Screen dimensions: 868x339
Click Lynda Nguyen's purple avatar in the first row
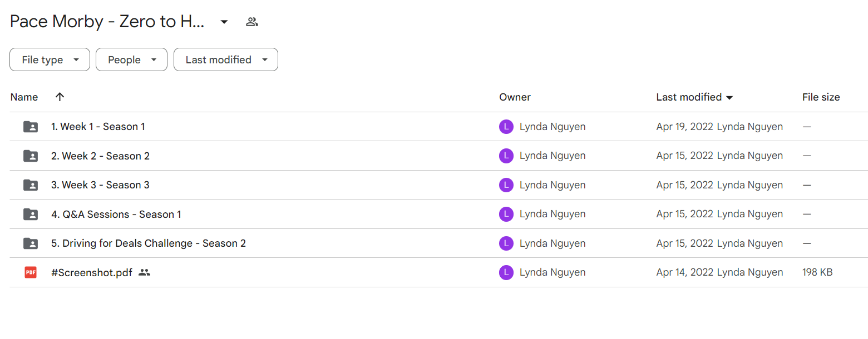click(506, 127)
